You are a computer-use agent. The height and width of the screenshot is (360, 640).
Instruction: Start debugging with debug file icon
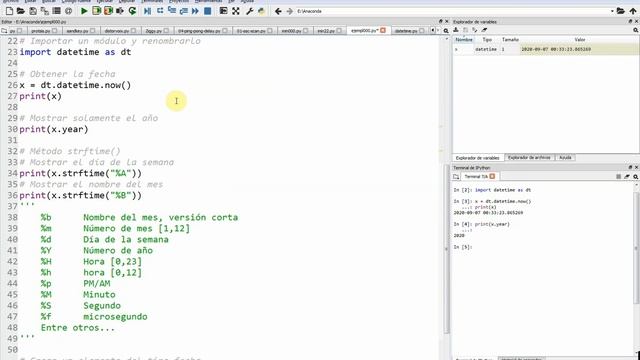click(147, 11)
